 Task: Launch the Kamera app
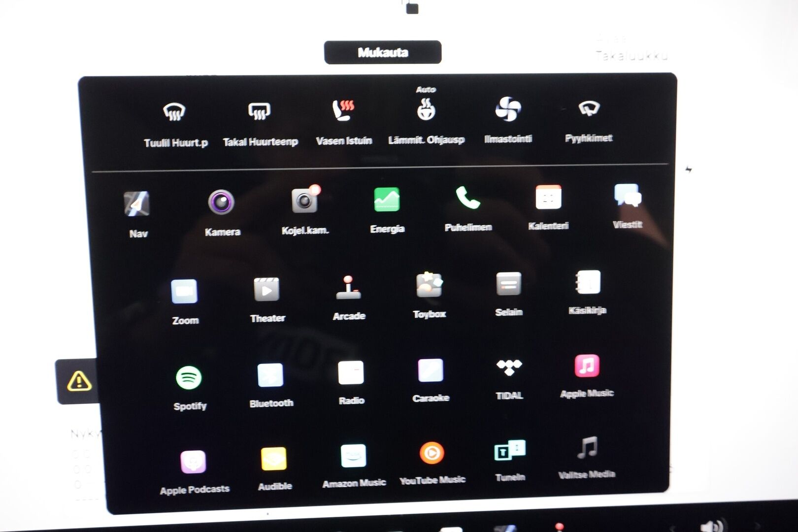(x=221, y=202)
